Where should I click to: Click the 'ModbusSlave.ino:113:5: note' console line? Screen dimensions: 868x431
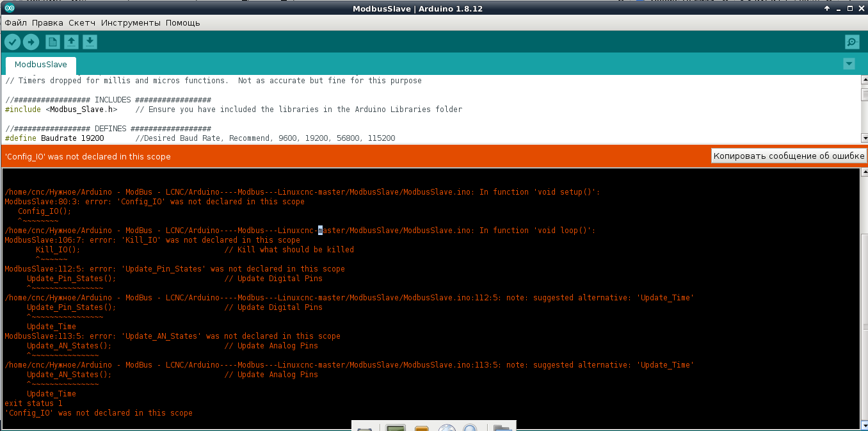tap(349, 365)
